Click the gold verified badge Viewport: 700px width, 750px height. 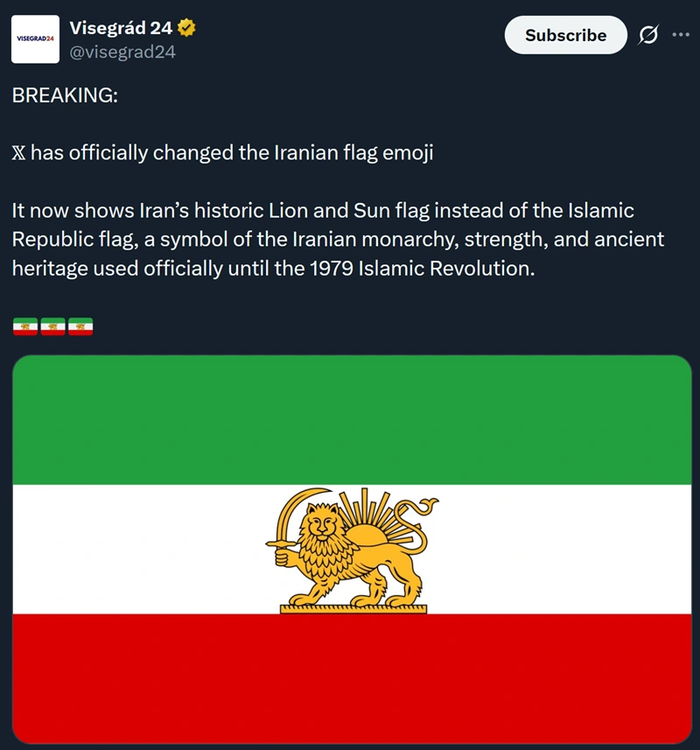(186, 28)
